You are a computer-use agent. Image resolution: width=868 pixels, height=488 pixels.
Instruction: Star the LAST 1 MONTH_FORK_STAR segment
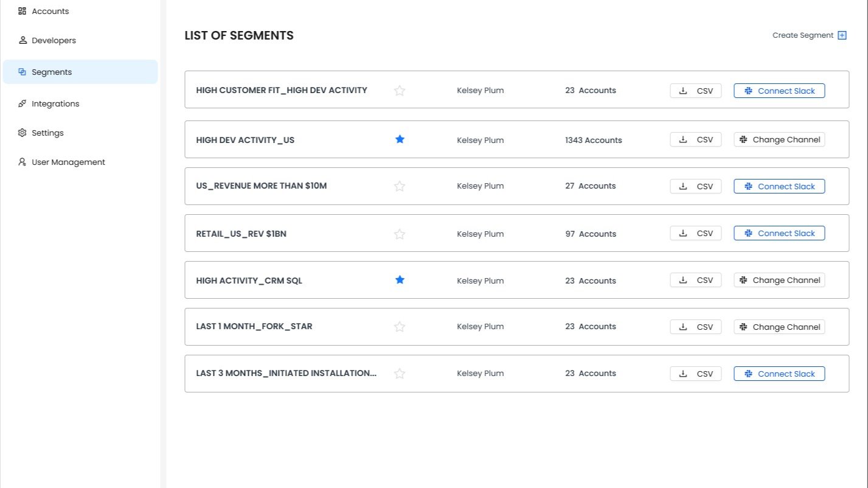[400, 327]
